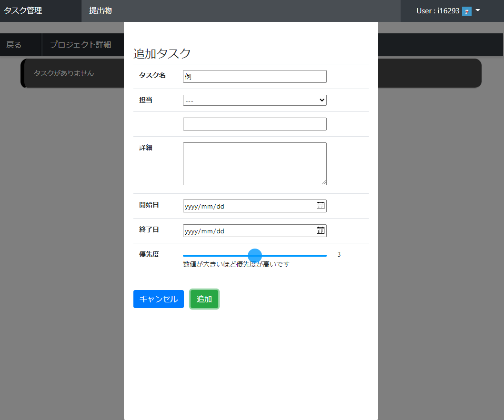Click the 詳細 textarea
The width and height of the screenshot is (504, 420).
coord(254,164)
